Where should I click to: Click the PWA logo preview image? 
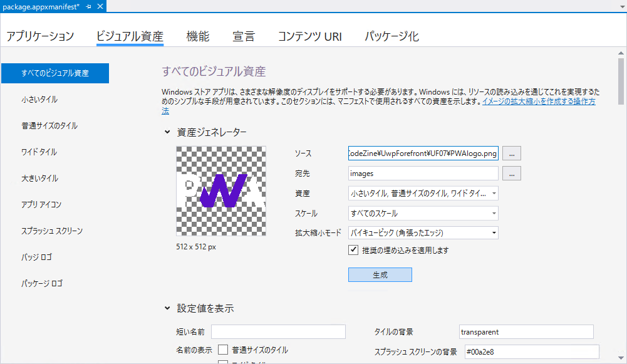[x=221, y=191]
